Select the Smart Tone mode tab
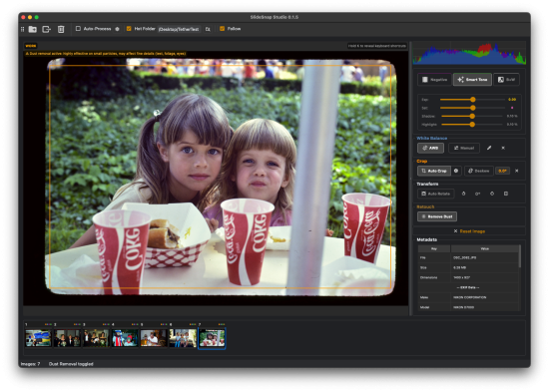The image size is (549, 392). click(x=472, y=80)
